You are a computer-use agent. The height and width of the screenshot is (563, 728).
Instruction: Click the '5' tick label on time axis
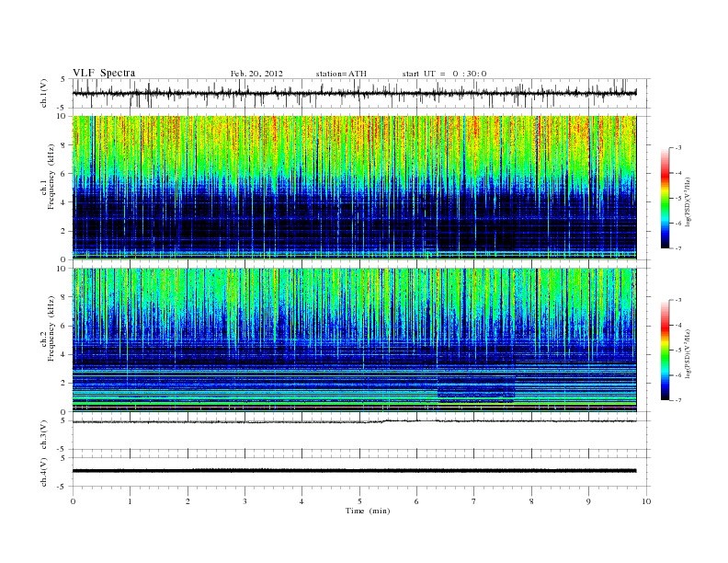click(359, 501)
